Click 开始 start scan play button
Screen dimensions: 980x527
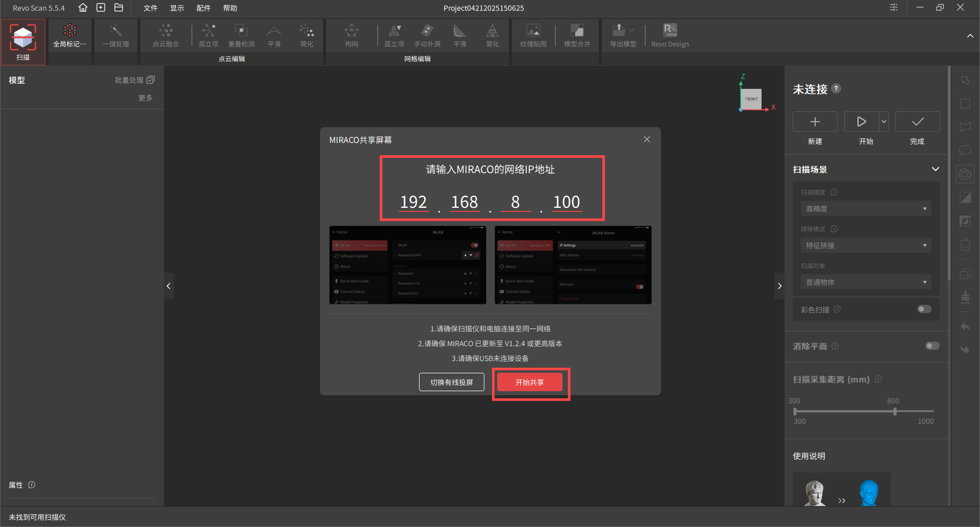pos(862,122)
